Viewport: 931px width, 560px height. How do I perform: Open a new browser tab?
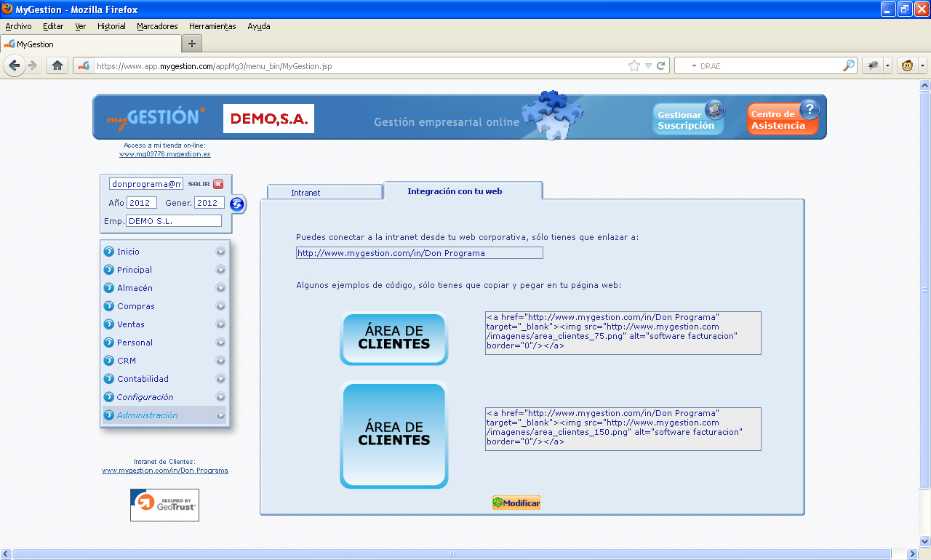192,44
